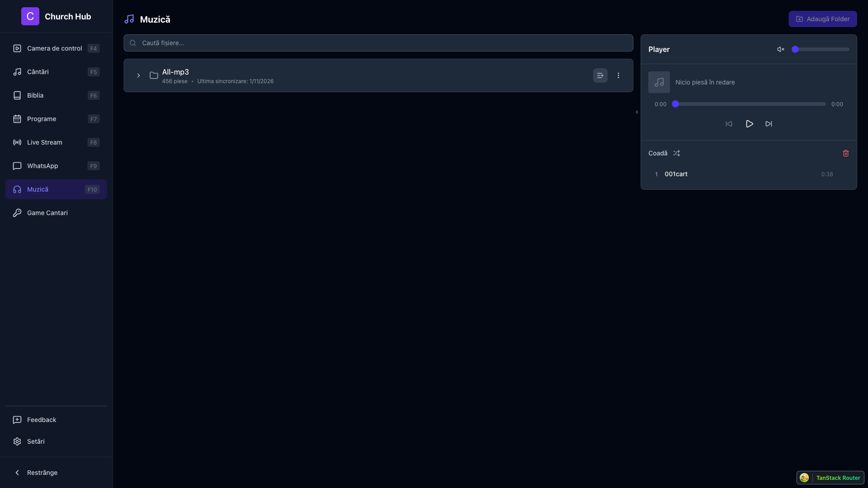Expand the All-mp3 folder chevron
The height and width of the screenshot is (488, 868).
tap(138, 75)
